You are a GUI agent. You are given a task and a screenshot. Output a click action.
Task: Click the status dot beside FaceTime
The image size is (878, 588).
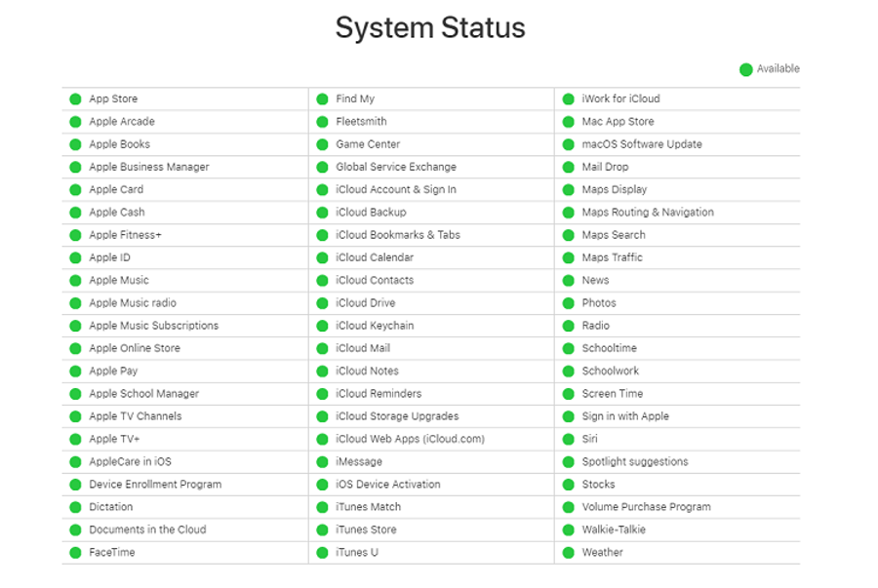tap(75, 552)
